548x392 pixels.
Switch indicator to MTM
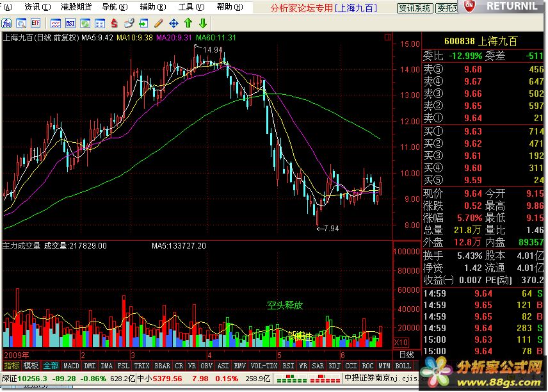tap(384, 366)
